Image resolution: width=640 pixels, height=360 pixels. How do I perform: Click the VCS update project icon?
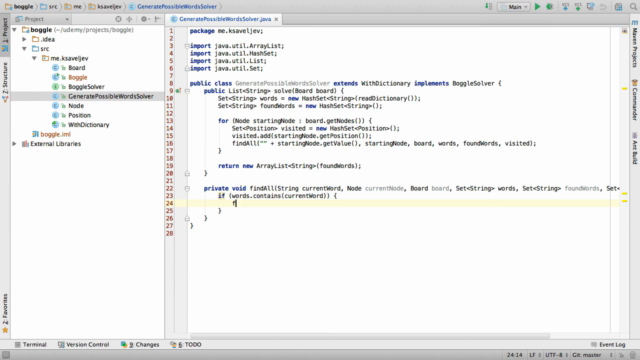[565, 7]
